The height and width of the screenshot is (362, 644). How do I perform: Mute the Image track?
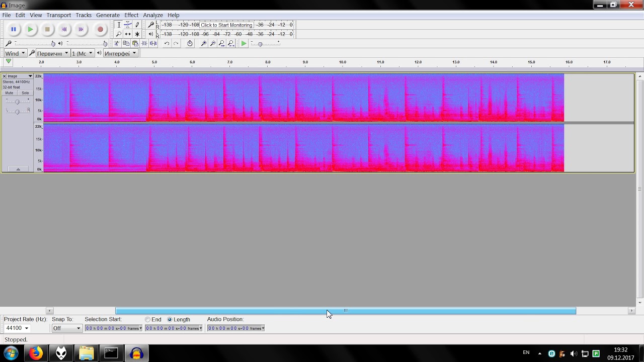(x=9, y=93)
